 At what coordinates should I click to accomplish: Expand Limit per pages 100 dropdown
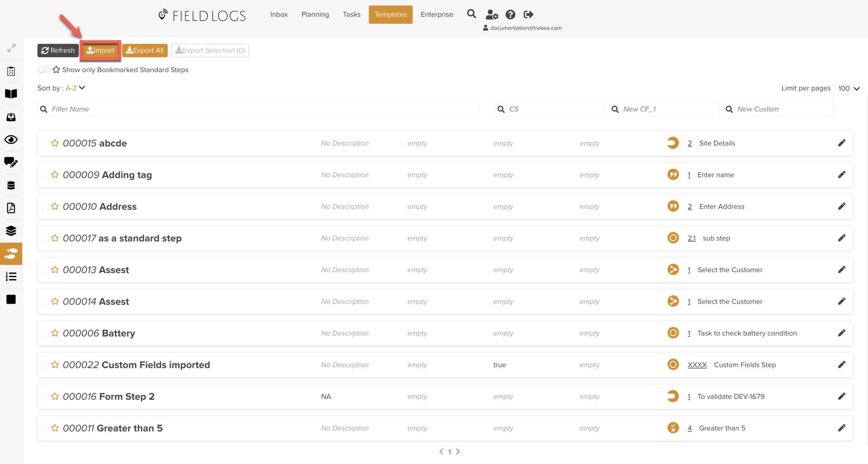848,88
